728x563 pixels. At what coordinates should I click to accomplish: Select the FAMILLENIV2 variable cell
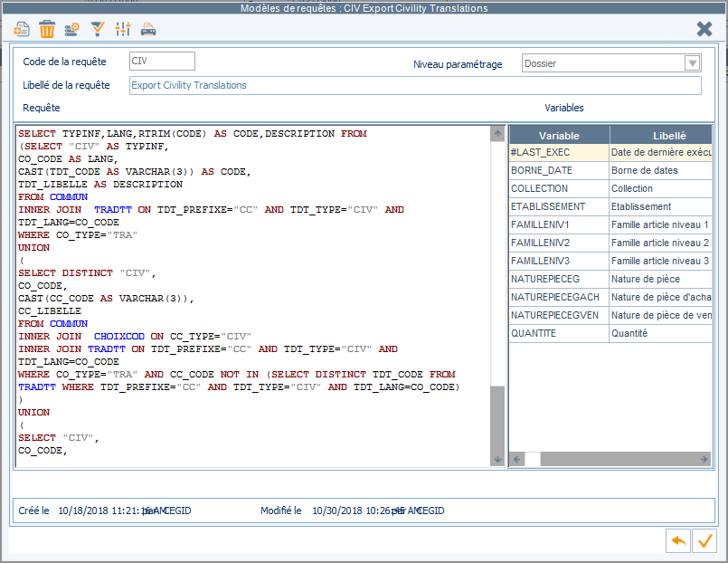click(x=559, y=243)
